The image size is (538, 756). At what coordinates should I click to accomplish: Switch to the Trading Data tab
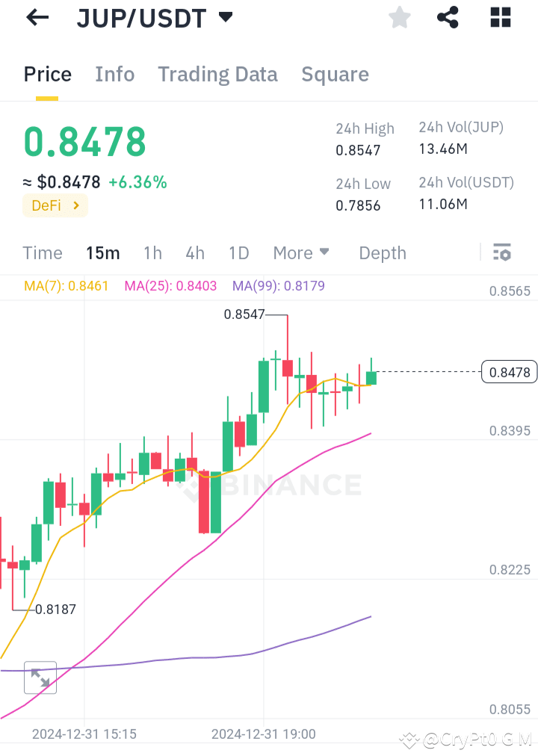click(217, 74)
